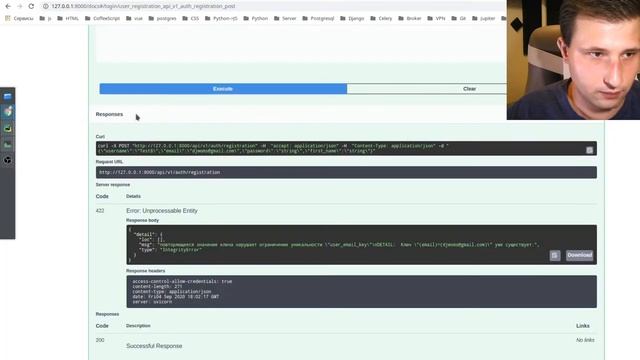Open the Server bookmark folder
Screen dimensions: 640x360
[285, 18]
